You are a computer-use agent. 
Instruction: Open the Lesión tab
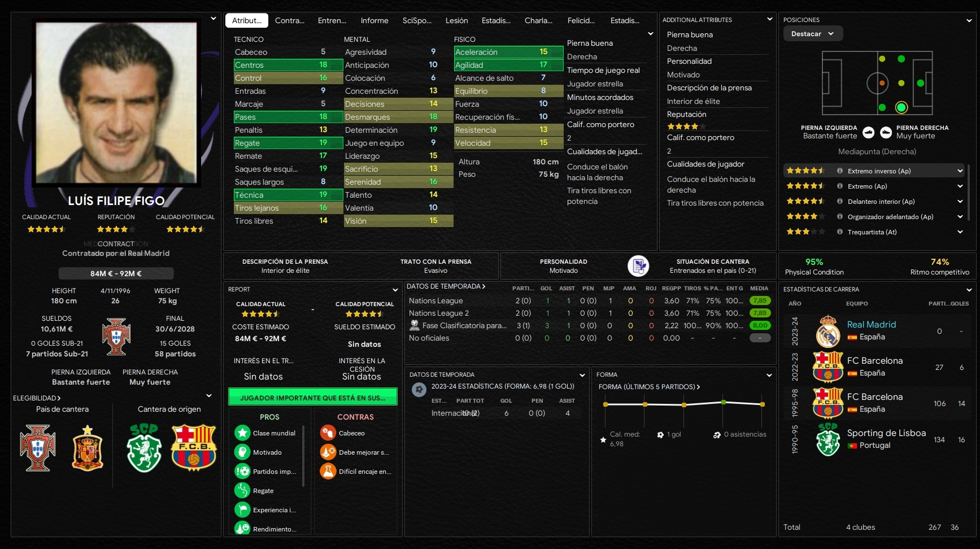pyautogui.click(x=456, y=20)
